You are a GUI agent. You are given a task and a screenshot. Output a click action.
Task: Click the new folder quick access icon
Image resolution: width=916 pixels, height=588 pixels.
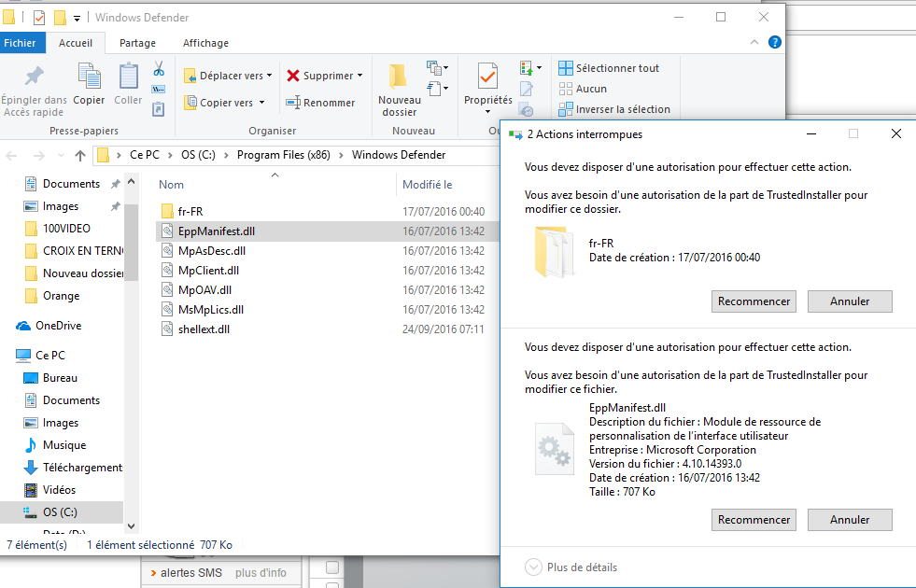[x=60, y=18]
